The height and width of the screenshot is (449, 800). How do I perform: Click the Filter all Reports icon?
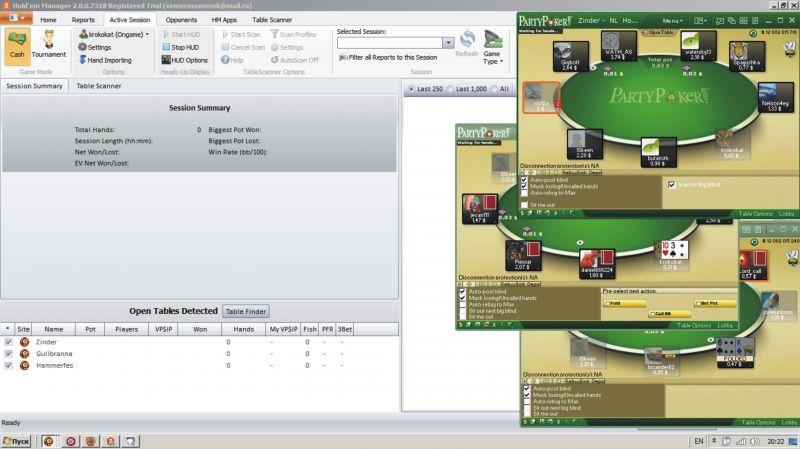pyautogui.click(x=343, y=58)
